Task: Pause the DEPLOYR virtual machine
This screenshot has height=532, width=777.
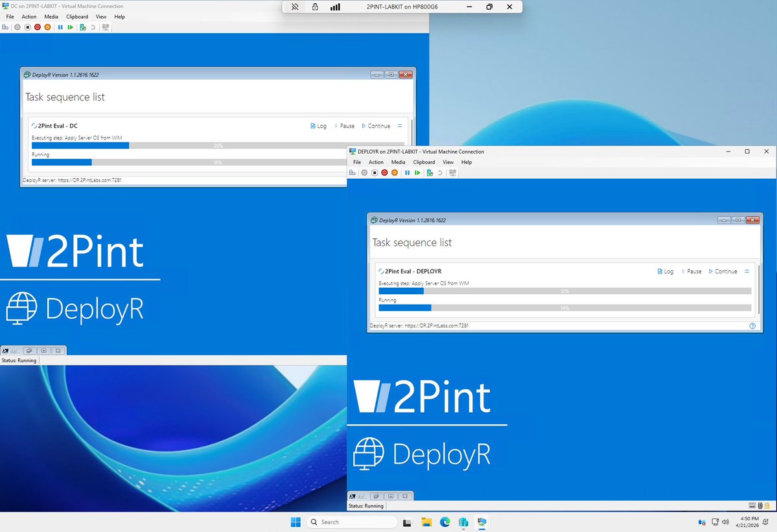Action: tap(408, 173)
